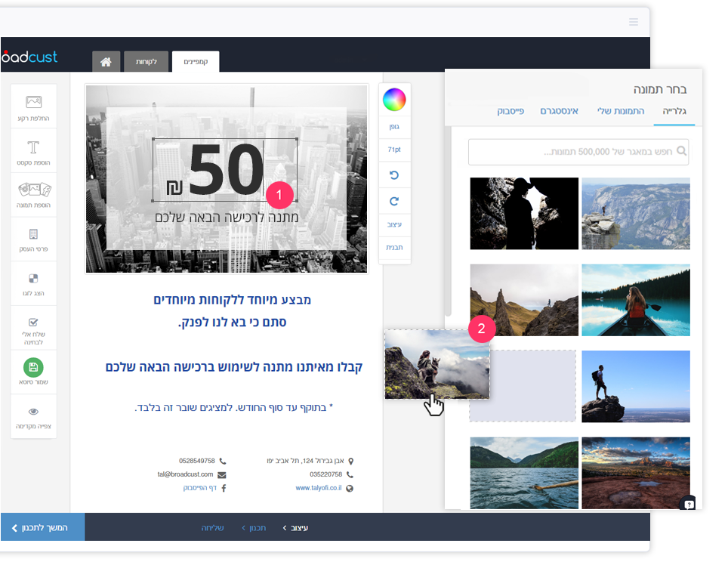Screen dimensions: 728x562
Task: Click the green Save Draft (שמור טיוטא) icon
Action: coord(33,367)
